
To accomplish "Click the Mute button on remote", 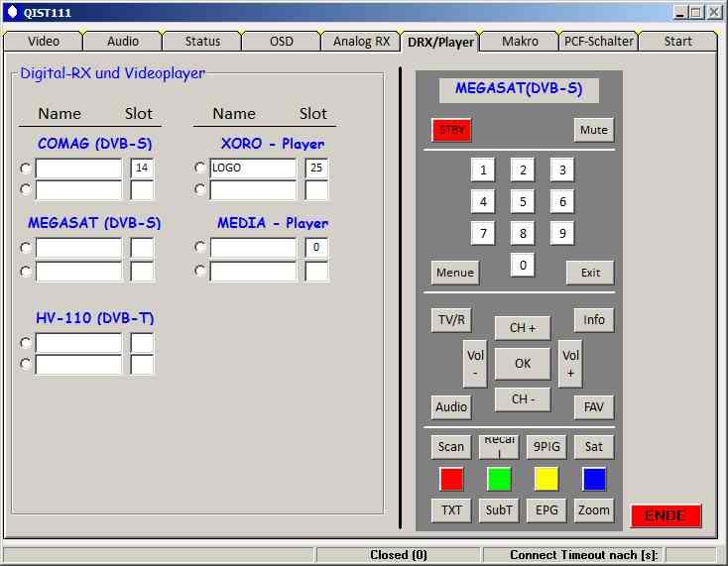I will point(593,130).
